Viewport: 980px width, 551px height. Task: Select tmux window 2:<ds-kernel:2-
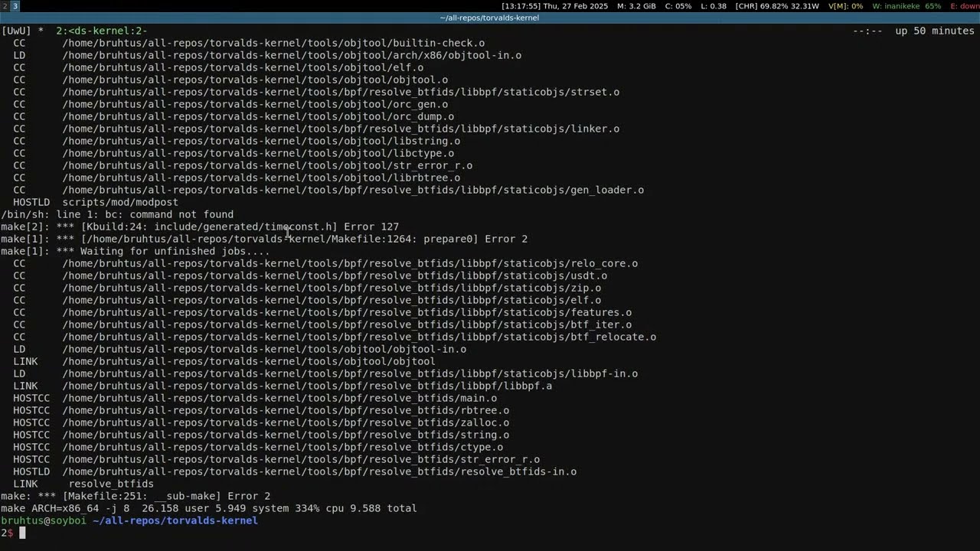coord(102,31)
